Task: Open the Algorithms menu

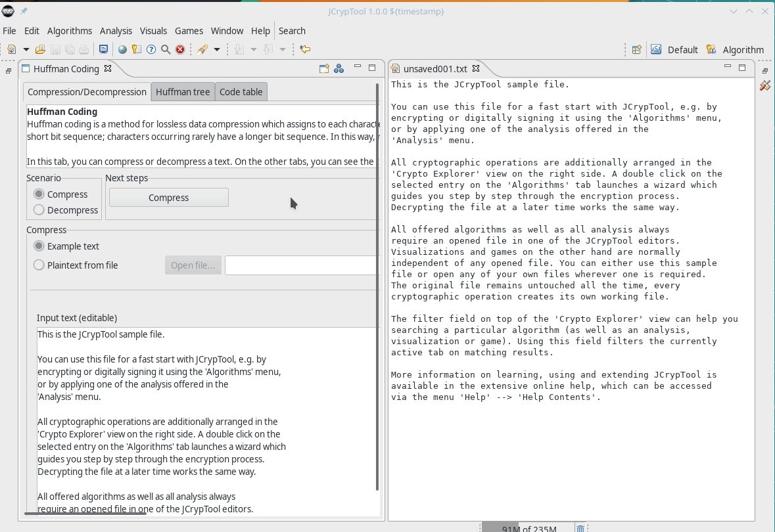Action: [x=70, y=30]
